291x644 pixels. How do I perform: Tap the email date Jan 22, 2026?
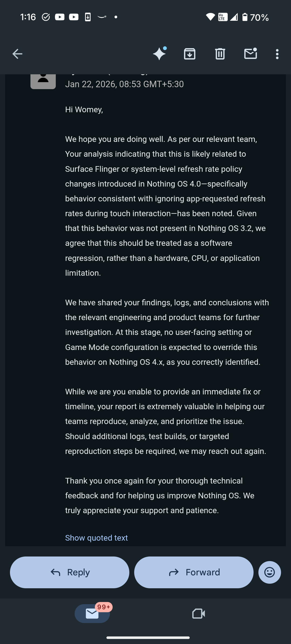tap(124, 84)
